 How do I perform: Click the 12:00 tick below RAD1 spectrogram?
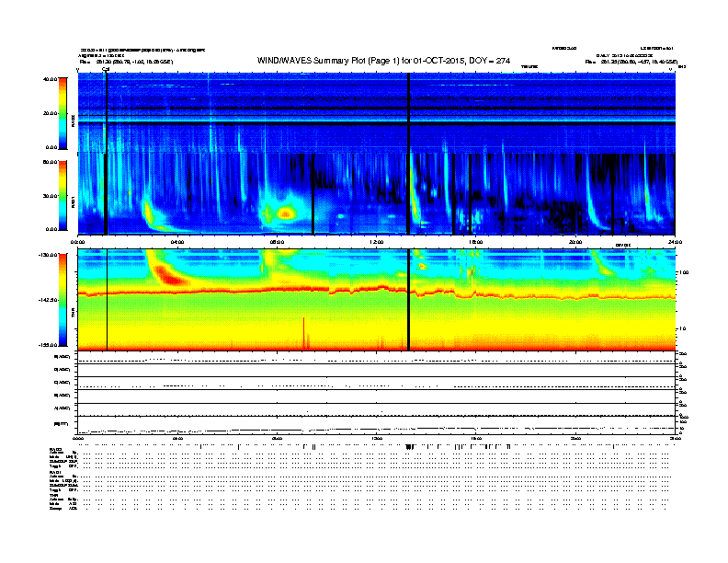point(377,242)
